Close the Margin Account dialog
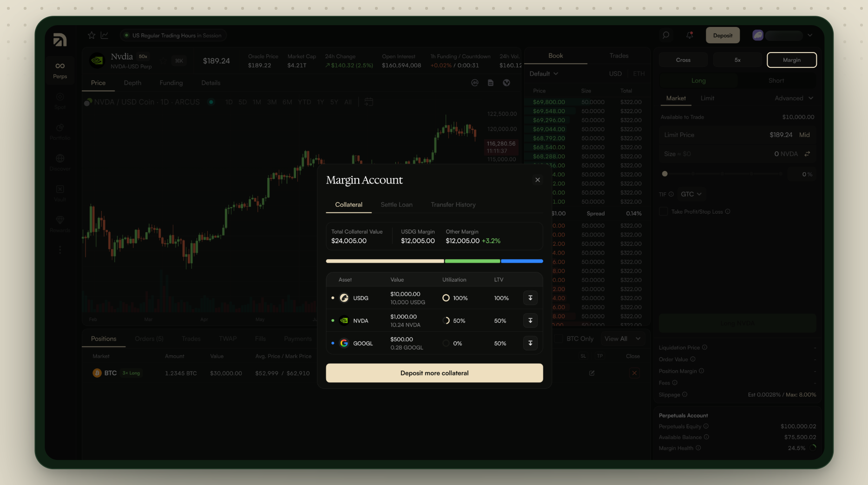 (x=538, y=180)
